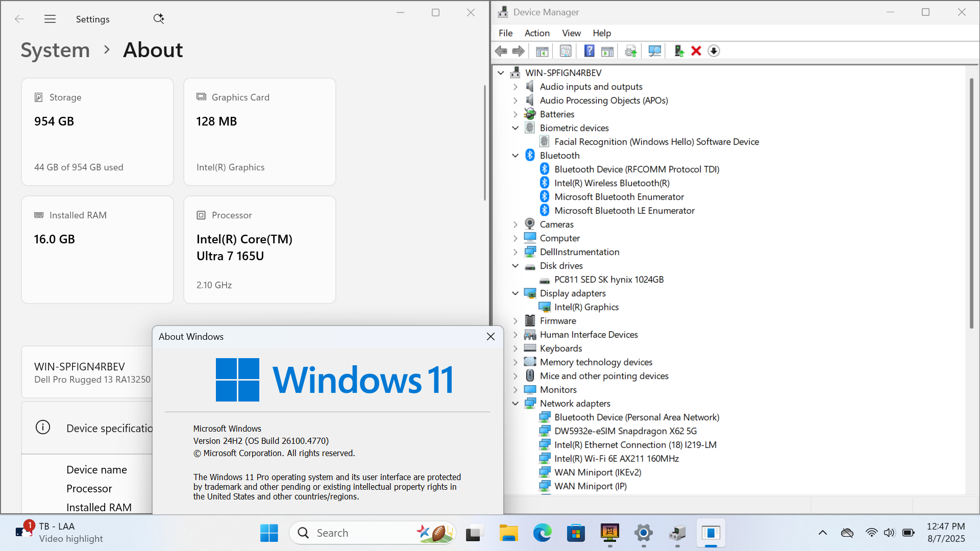Select PC811 SED SK hynix 1024GB disk
This screenshot has height=551, width=980.
pyautogui.click(x=609, y=280)
